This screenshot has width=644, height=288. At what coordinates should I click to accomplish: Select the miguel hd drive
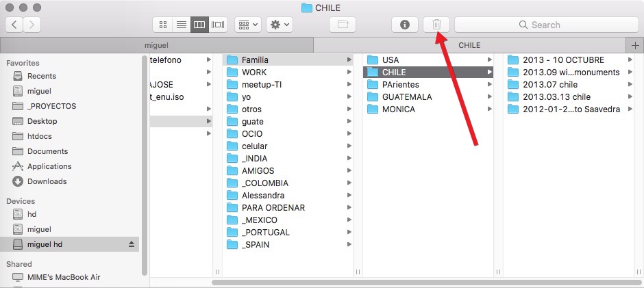(x=69, y=244)
